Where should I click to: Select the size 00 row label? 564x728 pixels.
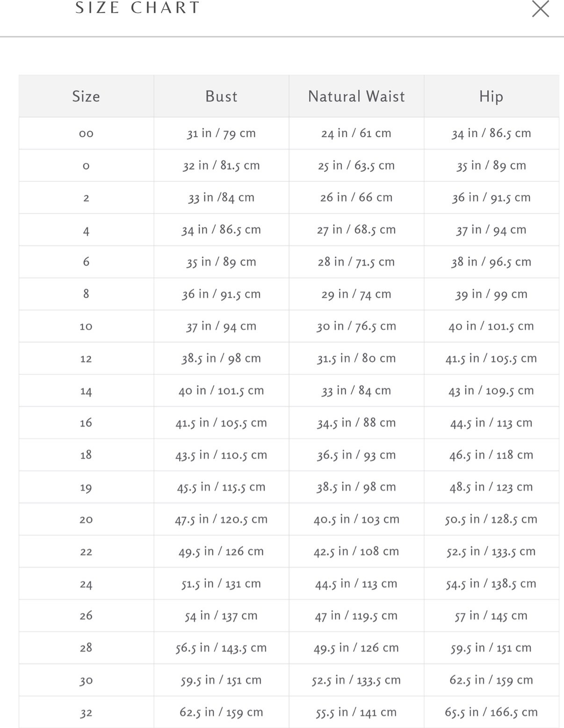click(x=86, y=134)
